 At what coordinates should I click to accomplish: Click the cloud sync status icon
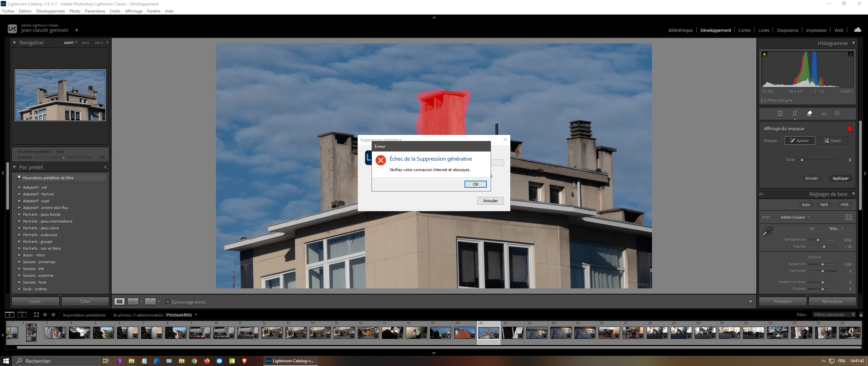pyautogui.click(x=857, y=30)
